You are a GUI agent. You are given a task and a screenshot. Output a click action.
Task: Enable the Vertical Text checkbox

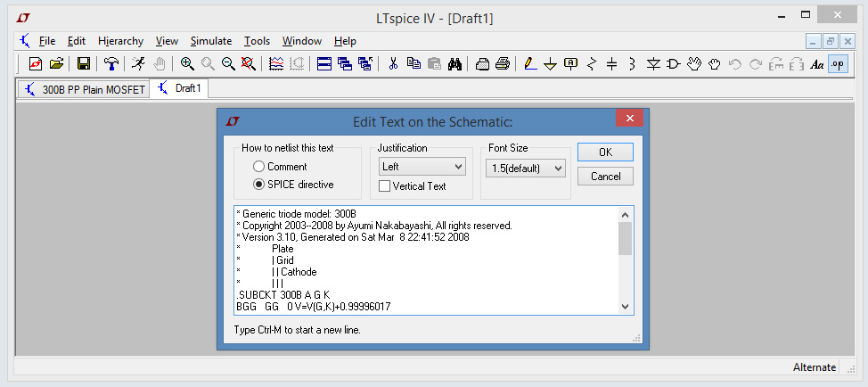pos(385,186)
